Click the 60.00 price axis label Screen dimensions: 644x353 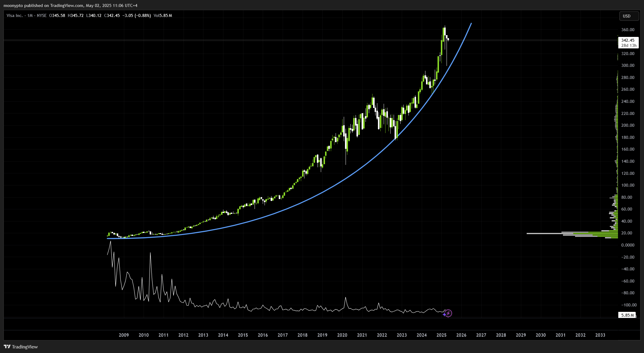(x=626, y=209)
